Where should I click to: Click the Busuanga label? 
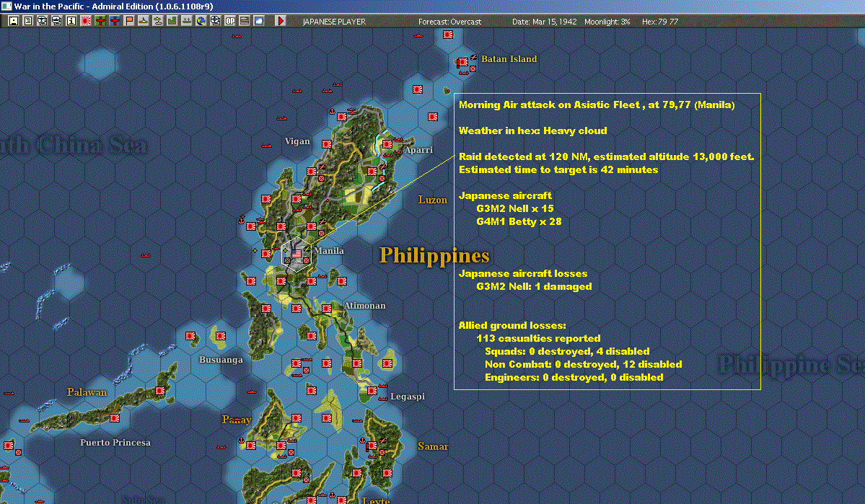click(x=221, y=360)
